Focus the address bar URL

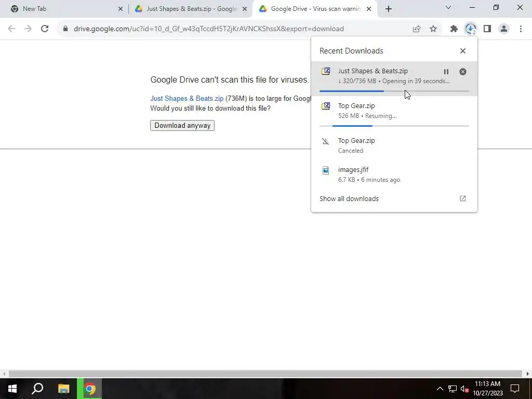click(x=209, y=29)
